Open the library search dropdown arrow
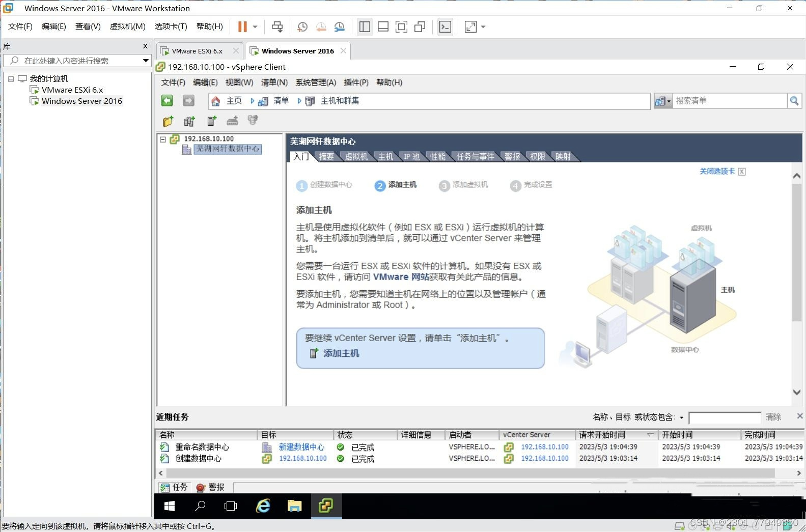 pyautogui.click(x=146, y=61)
